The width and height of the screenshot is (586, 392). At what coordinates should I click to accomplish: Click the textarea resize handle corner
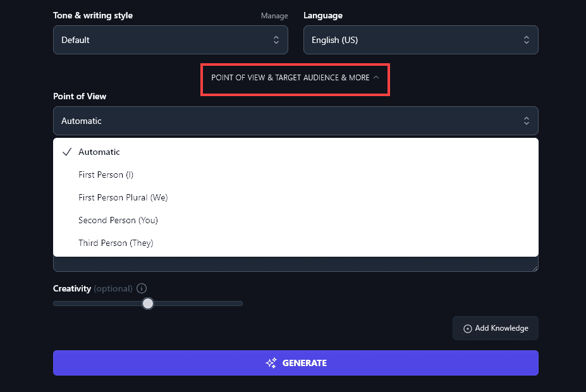[x=535, y=269]
